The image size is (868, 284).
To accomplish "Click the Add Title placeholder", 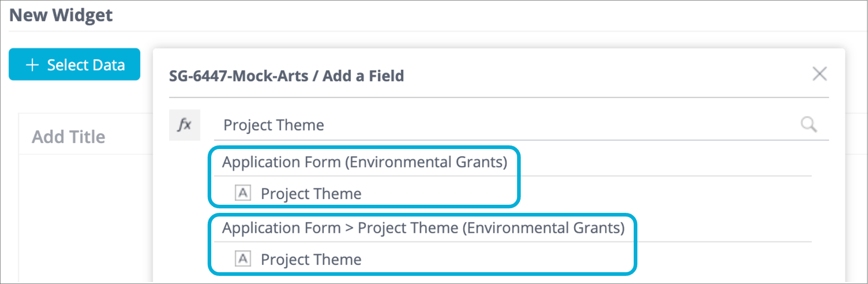I will point(68,137).
